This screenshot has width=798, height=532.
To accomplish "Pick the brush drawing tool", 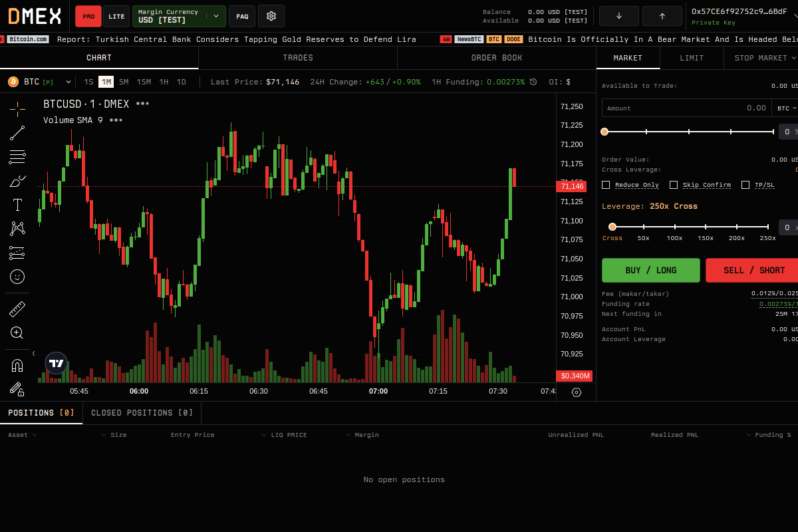I will [x=17, y=180].
